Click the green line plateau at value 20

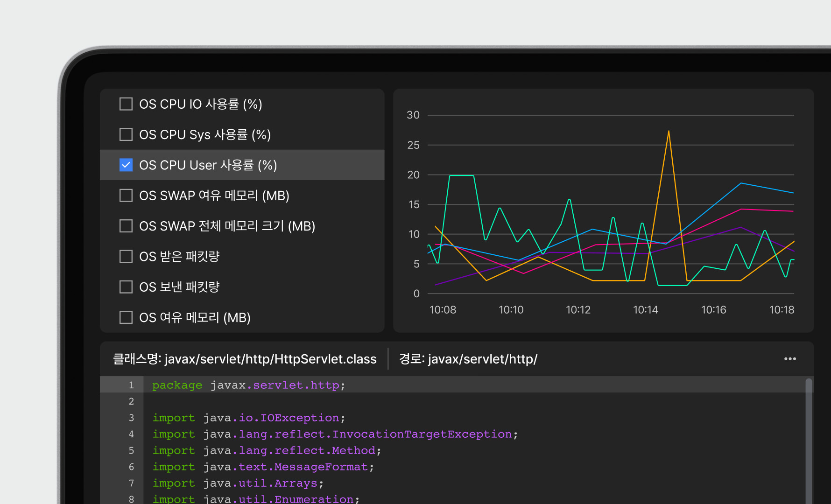coord(461,175)
